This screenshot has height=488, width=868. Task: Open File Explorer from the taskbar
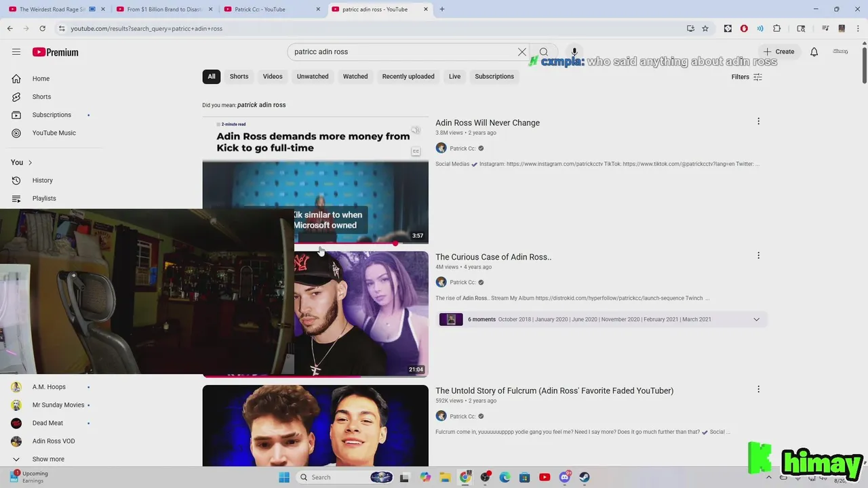click(446, 477)
